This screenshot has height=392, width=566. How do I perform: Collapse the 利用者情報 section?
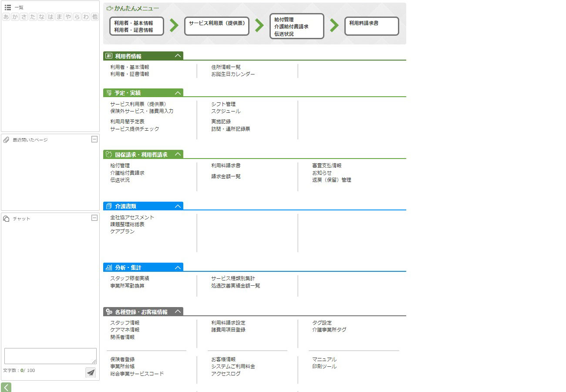(177, 56)
